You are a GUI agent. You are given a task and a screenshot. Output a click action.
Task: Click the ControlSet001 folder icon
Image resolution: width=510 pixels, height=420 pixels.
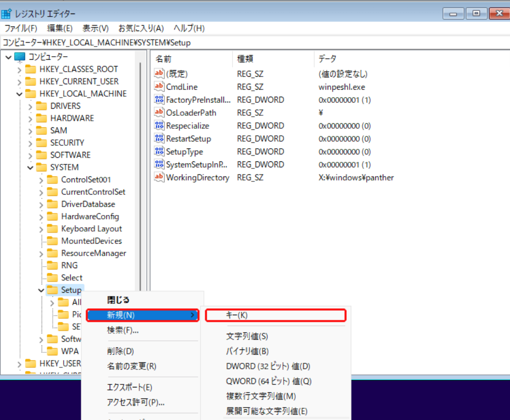click(x=53, y=179)
